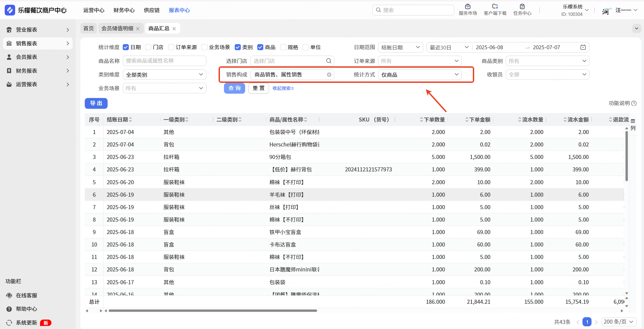Click the 会员报表 sidebar icon

pos(9,57)
